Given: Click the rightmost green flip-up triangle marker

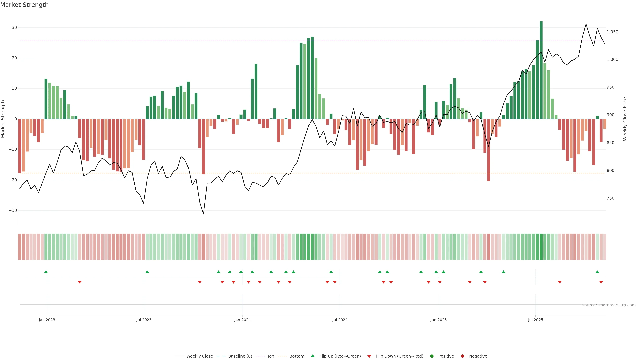Looking at the screenshot, I should click(597, 272).
